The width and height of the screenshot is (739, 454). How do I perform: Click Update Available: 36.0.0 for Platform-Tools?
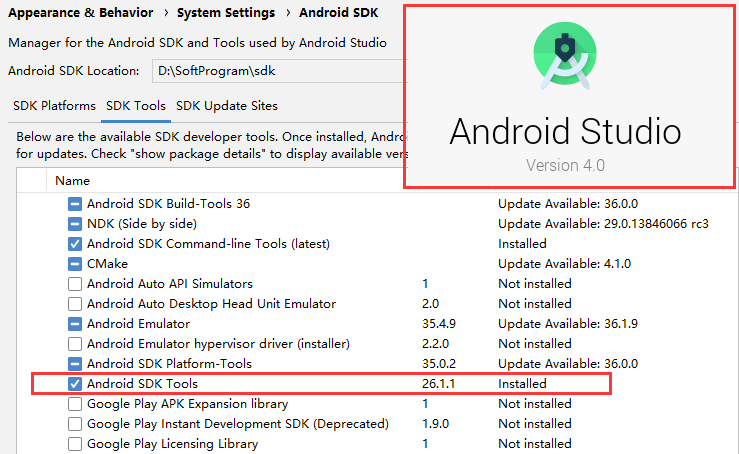pos(568,363)
